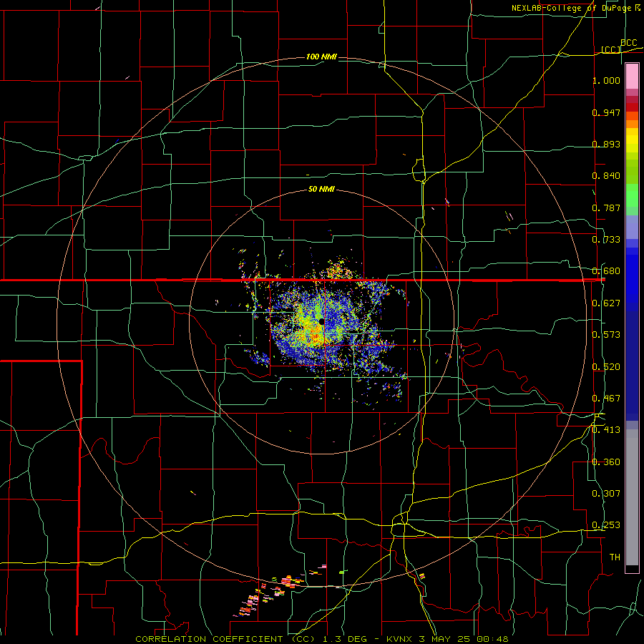This screenshot has height=644, width=644.
Task: Click the black radar site dot at center
Action: (321, 321)
